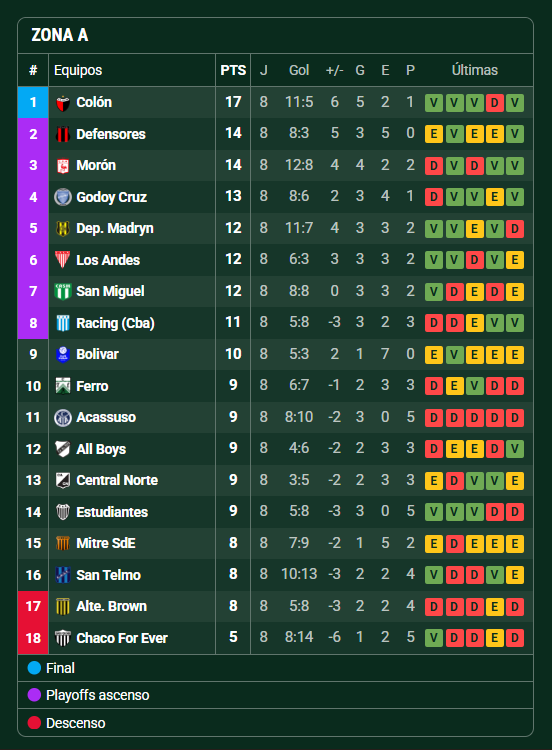Click the Racing (Cba) crest icon
This screenshot has height=750, width=552.
(x=63, y=323)
